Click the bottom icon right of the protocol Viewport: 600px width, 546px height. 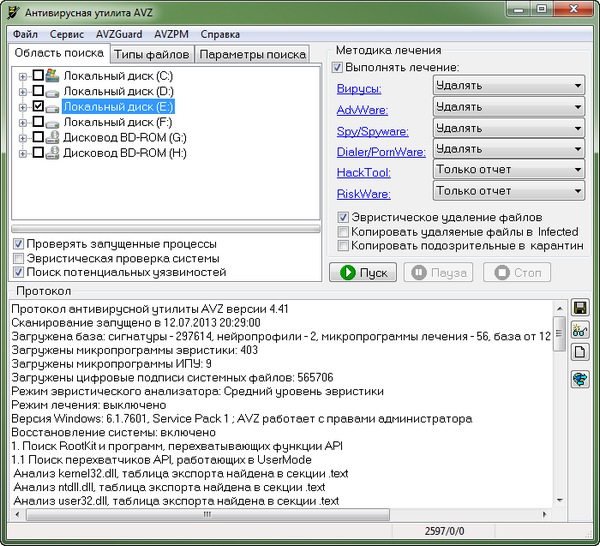coord(580,379)
